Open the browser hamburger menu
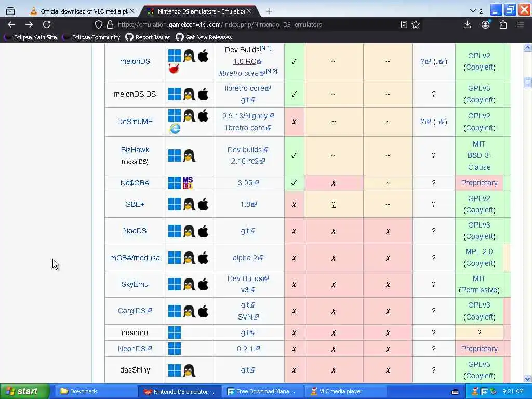The image size is (532, 399). 521,24
